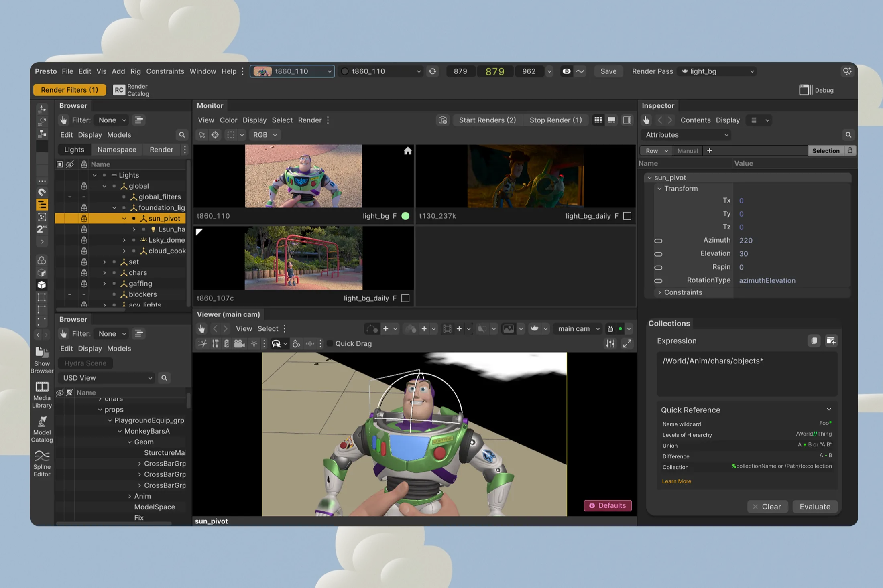Open the USD View dropdown

(107, 378)
